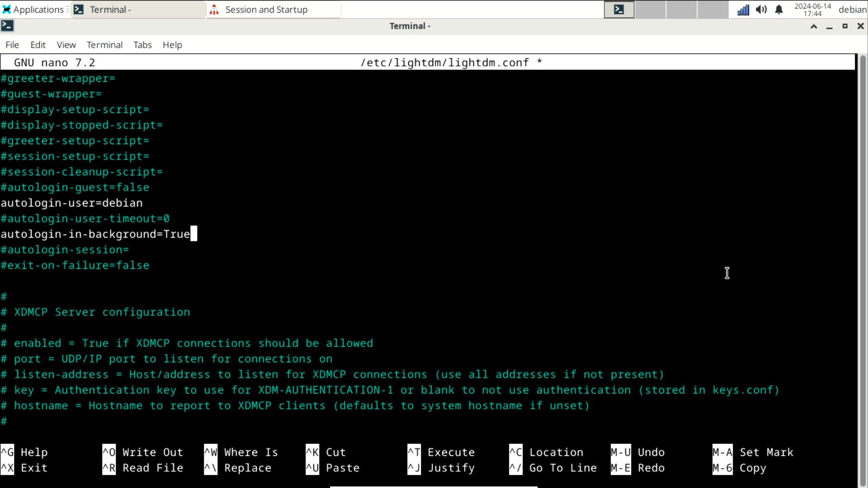The height and width of the screenshot is (488, 868).
Task: Click the listen-address comment line
Action: [x=332, y=375]
